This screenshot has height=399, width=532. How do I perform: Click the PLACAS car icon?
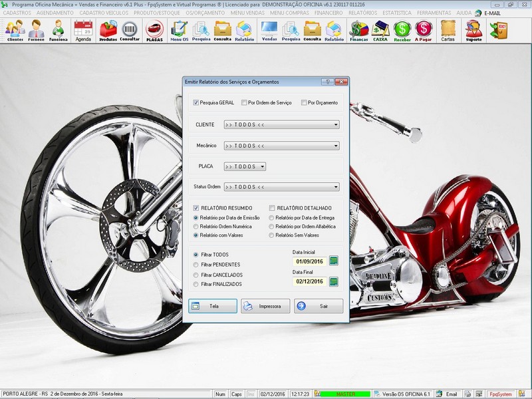click(x=154, y=31)
